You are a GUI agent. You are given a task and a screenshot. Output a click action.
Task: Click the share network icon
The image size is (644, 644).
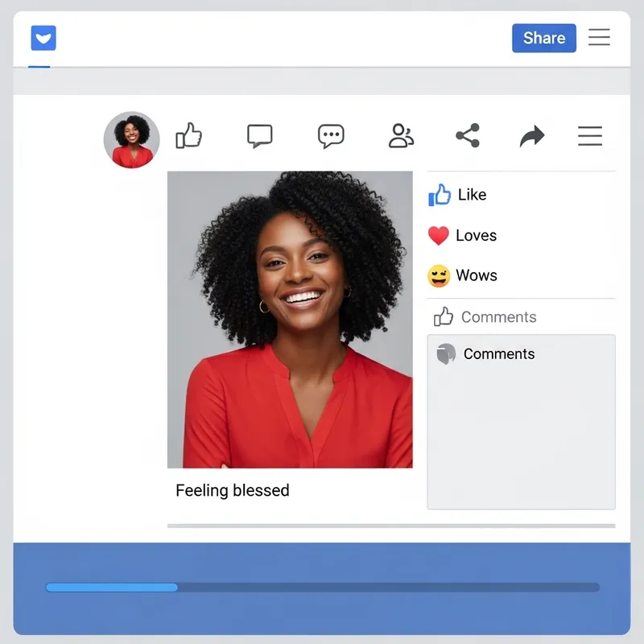[x=469, y=135]
